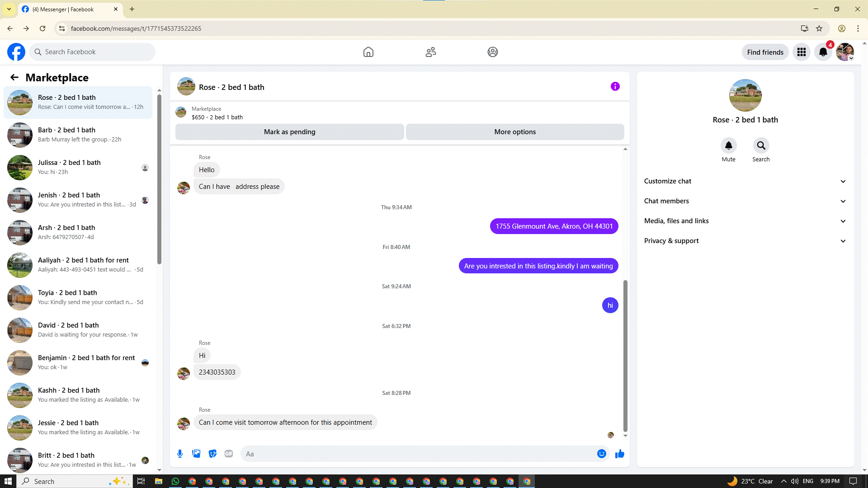Open the Jessie · 2 bed 1 bath conversation

click(78, 428)
